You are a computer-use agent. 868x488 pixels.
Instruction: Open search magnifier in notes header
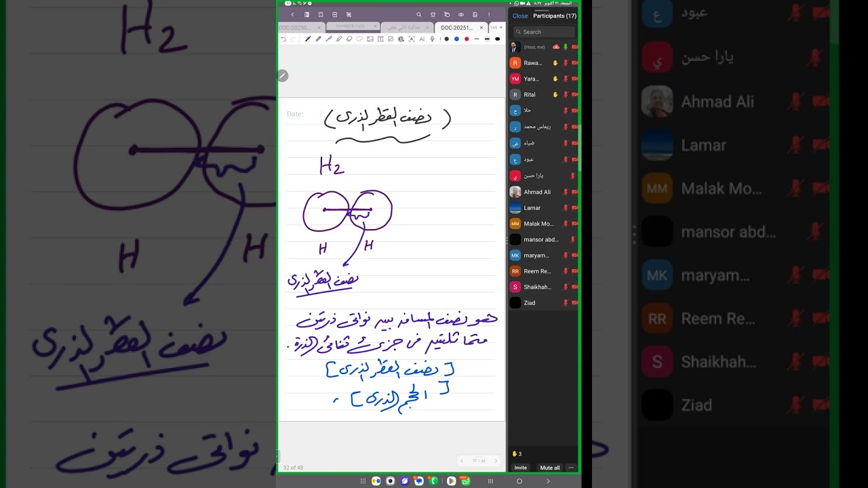click(x=419, y=14)
